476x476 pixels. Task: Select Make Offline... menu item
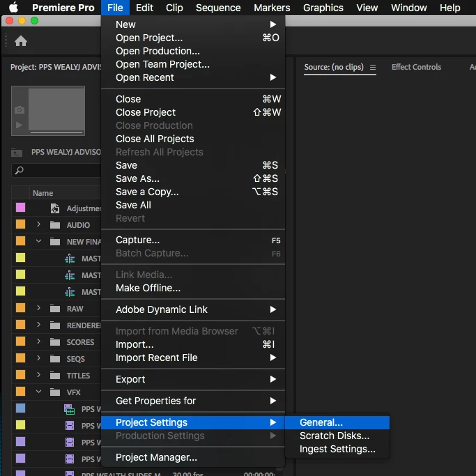[x=193, y=288]
